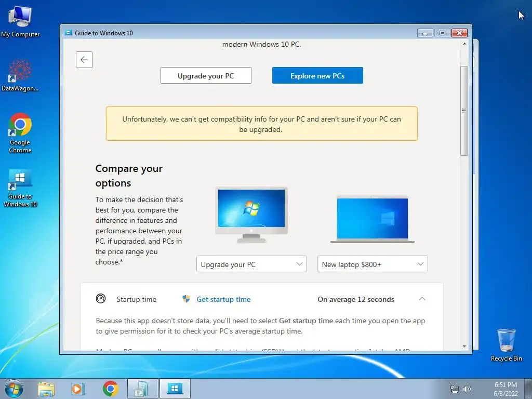Select the Google Chrome desktop icon
This screenshot has height=399, width=532.
[20, 133]
